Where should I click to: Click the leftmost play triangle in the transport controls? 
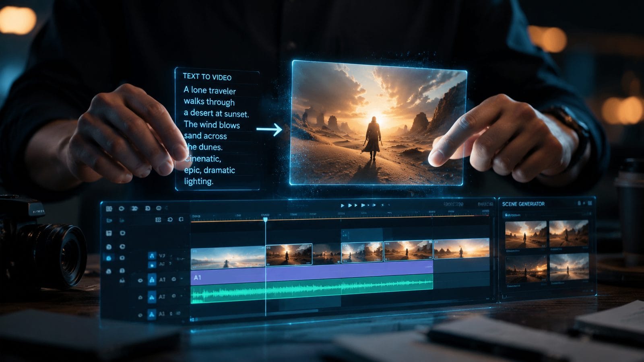[x=343, y=205]
